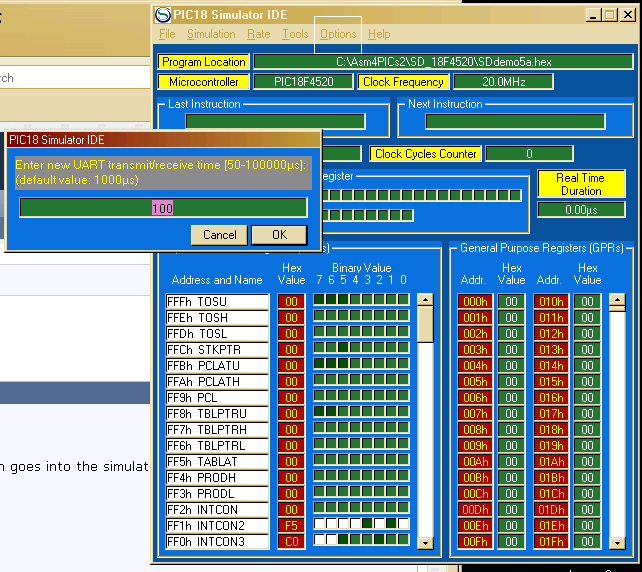Screen dimensions: 642x572
Task: Click the Clock Cycles Counter label
Action: (425, 154)
